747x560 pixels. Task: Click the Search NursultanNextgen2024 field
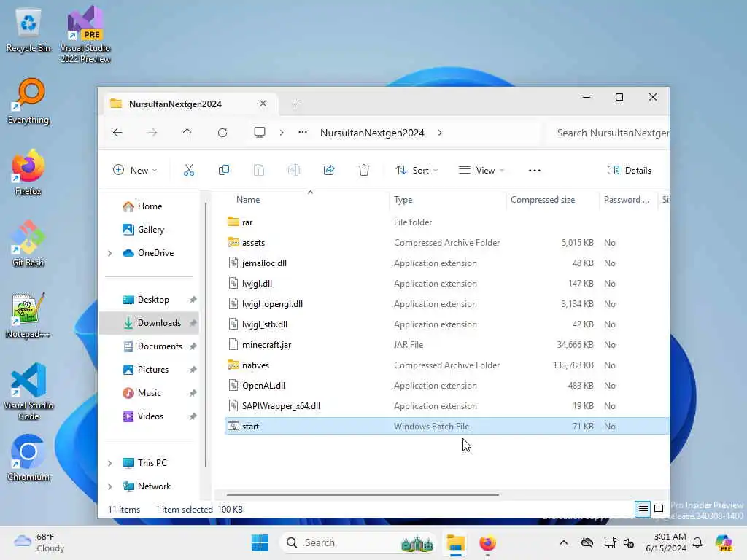608,133
